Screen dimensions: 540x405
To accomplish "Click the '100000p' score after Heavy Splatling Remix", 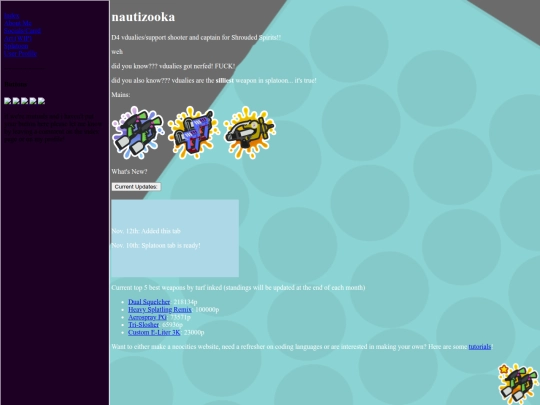I will (207, 310).
